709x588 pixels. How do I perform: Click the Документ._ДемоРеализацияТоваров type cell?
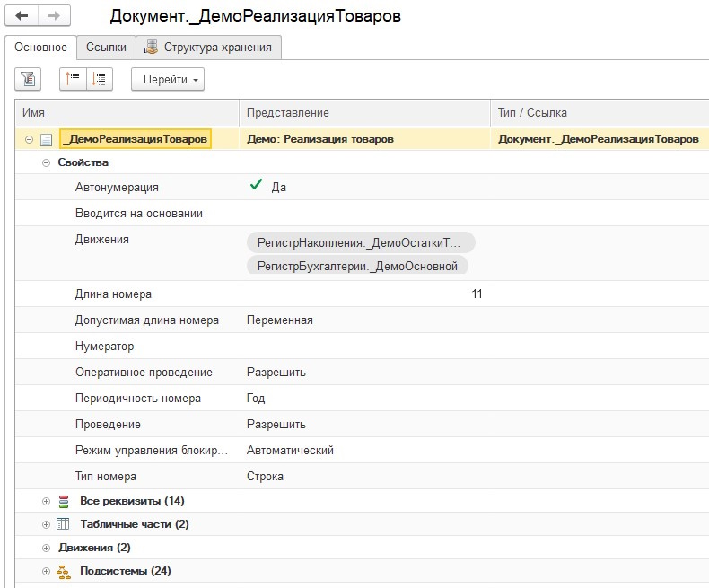pyautogui.click(x=599, y=139)
